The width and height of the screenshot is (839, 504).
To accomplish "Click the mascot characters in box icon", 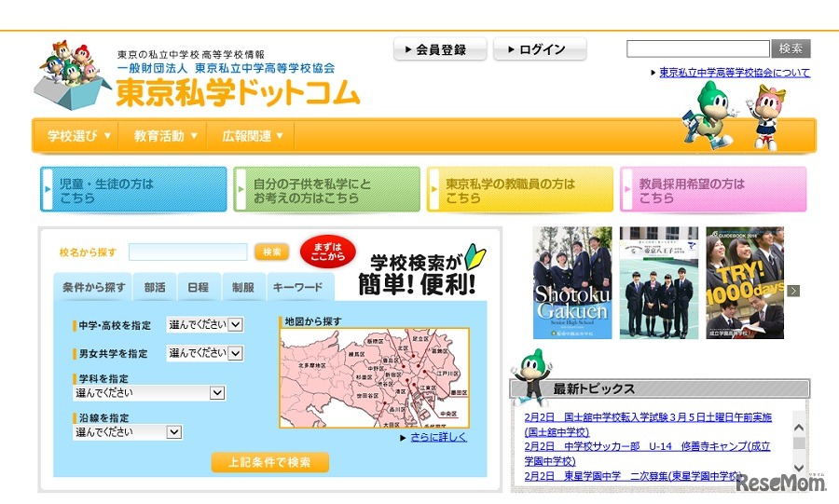I will [72, 75].
